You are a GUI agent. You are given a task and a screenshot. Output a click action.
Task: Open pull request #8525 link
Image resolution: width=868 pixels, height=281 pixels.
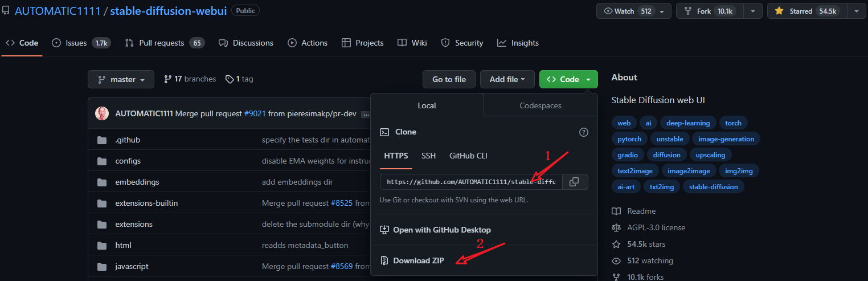pyautogui.click(x=342, y=203)
